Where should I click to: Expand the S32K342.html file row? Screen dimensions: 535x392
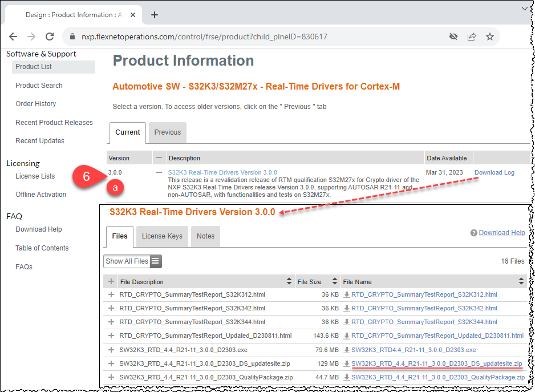point(111,308)
